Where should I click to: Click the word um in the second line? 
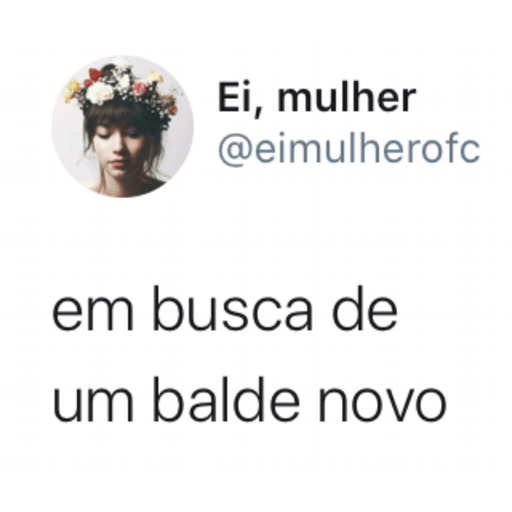click(93, 405)
